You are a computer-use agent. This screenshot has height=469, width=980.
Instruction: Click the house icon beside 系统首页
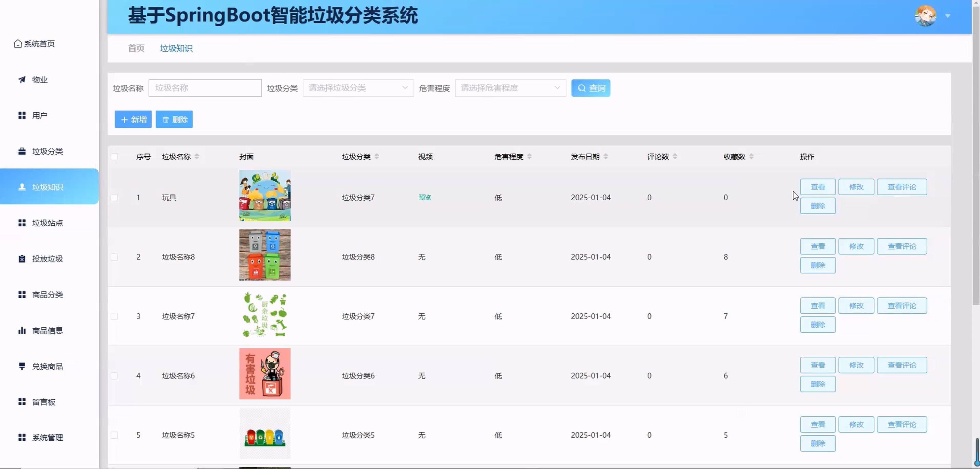pyautogui.click(x=17, y=44)
